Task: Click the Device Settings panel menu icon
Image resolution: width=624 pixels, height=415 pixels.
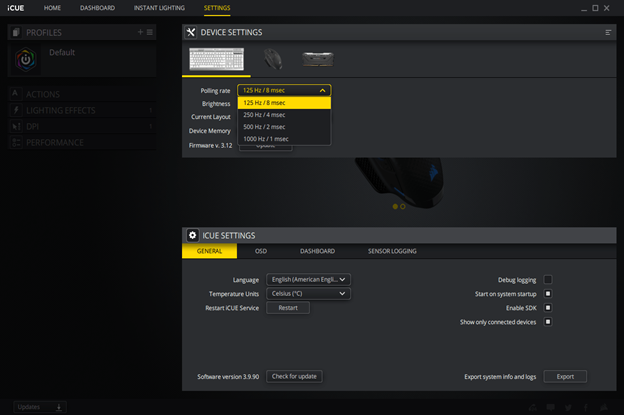Action: pos(608,32)
